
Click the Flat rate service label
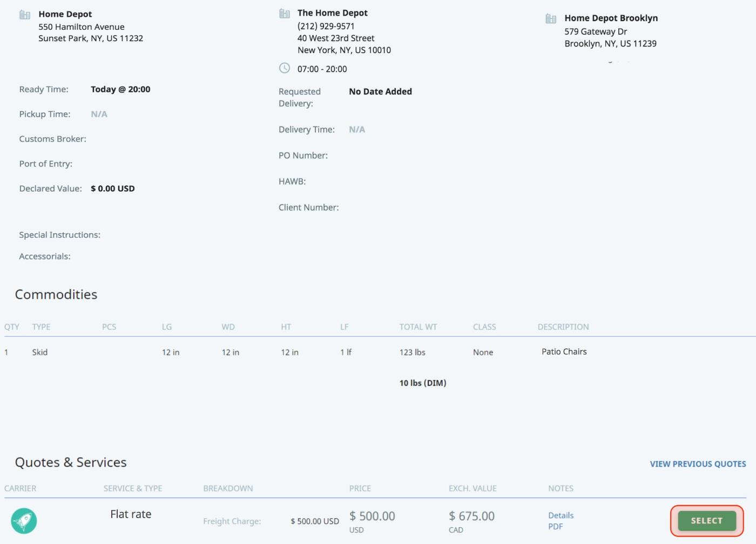tap(131, 514)
